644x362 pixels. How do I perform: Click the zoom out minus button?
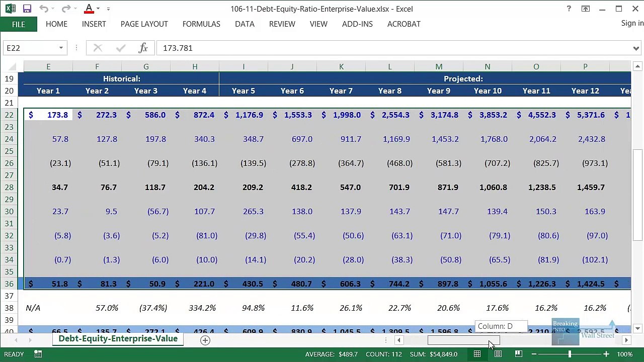point(534,354)
